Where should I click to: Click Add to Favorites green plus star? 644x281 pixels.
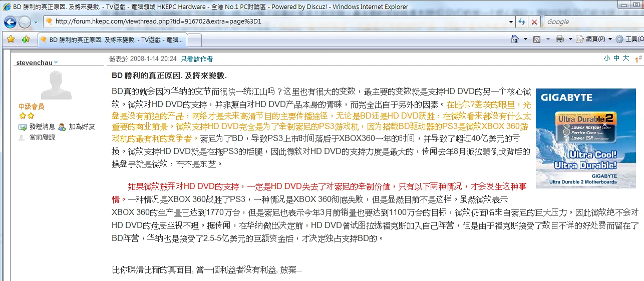point(26,39)
